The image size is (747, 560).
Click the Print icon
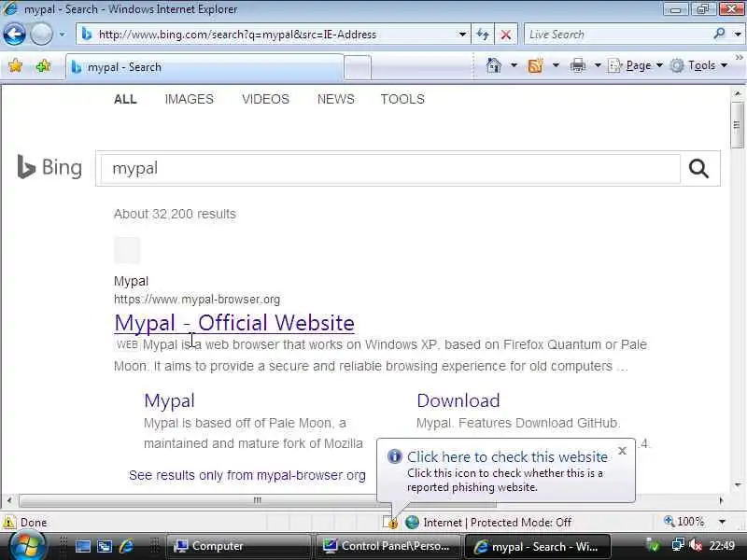(577, 65)
